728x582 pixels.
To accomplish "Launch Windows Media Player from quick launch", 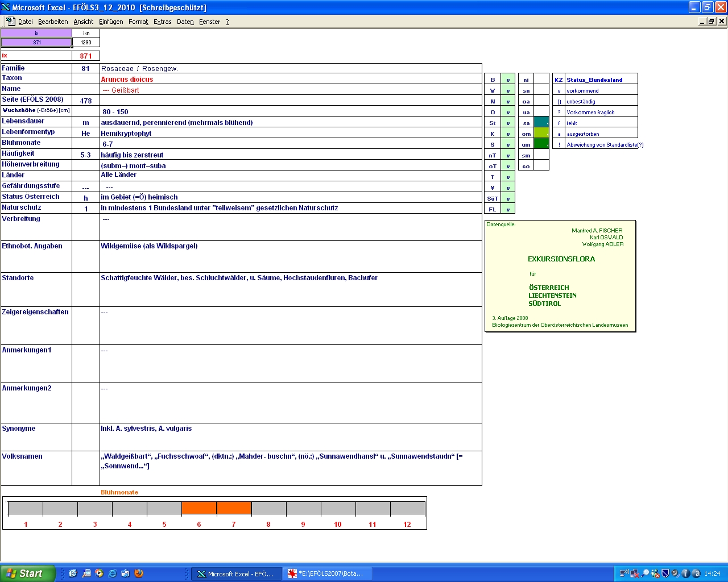I will pyautogui.click(x=99, y=573).
